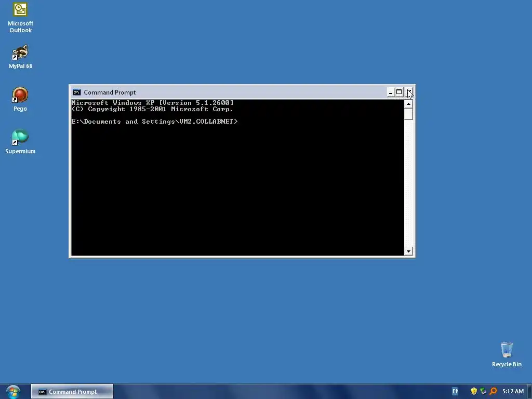Open the Microsoft Outlook desktop icon
The width and height of the screenshot is (532, 399).
tap(20, 18)
